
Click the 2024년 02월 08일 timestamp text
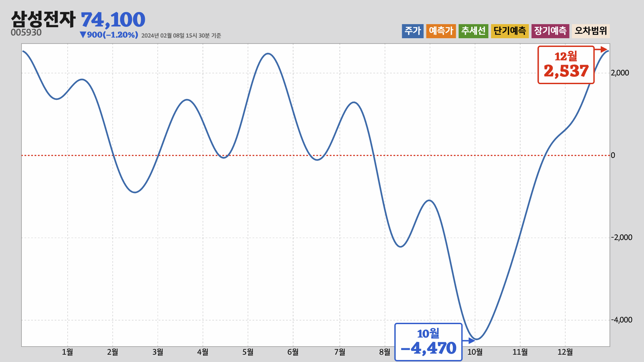(181, 36)
